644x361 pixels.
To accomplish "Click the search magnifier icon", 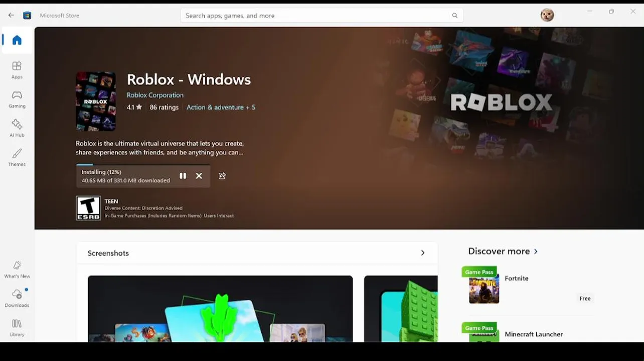I will 454,16.
